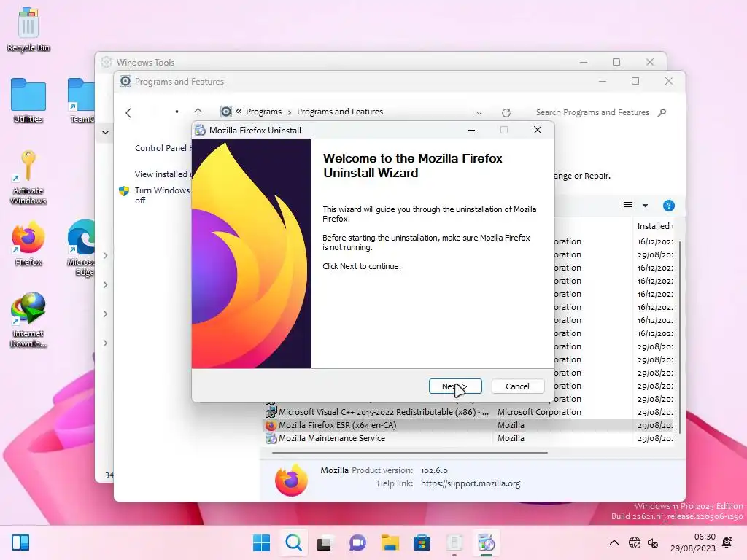Expand first tree arrow in Windows Tools pane
Image resolution: width=747 pixels, height=560 pixels.
(105, 256)
